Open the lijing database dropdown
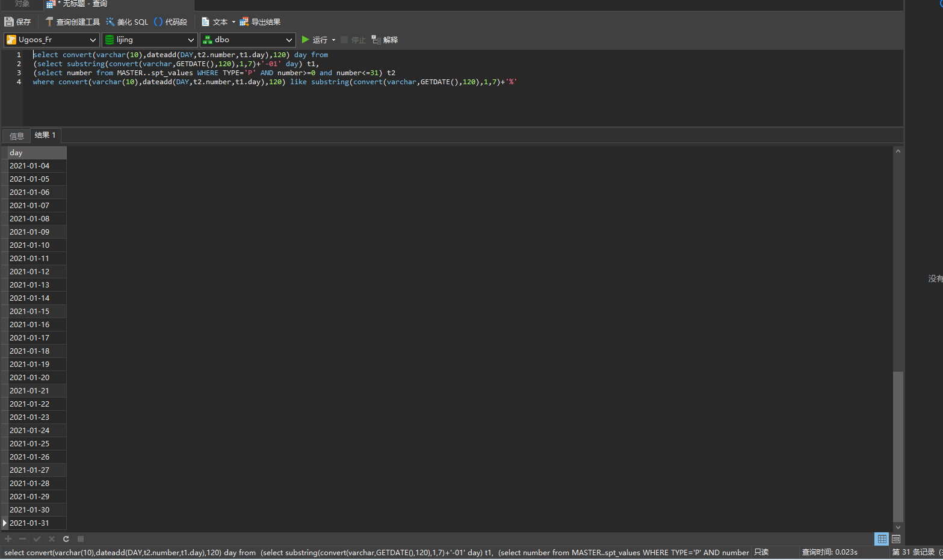 point(150,40)
